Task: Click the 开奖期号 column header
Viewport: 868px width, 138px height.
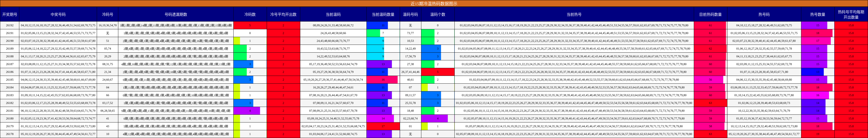Action: pos(10,15)
